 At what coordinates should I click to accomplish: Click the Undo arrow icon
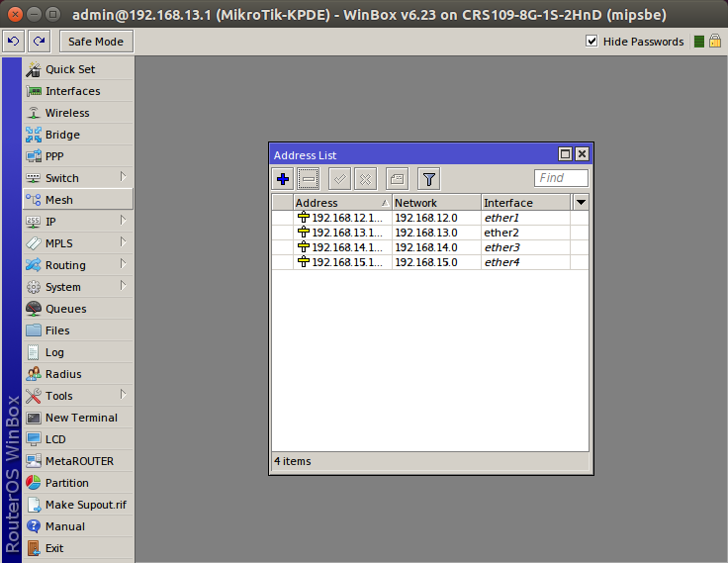pyautogui.click(x=14, y=42)
